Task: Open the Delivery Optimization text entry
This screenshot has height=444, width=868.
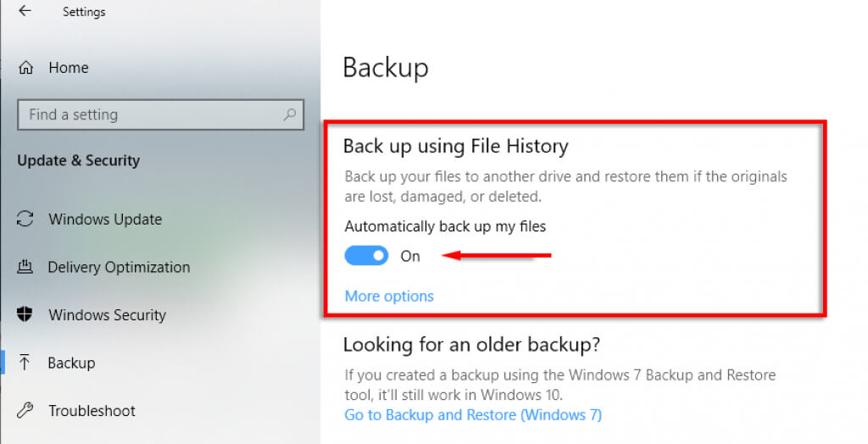Action: click(119, 268)
